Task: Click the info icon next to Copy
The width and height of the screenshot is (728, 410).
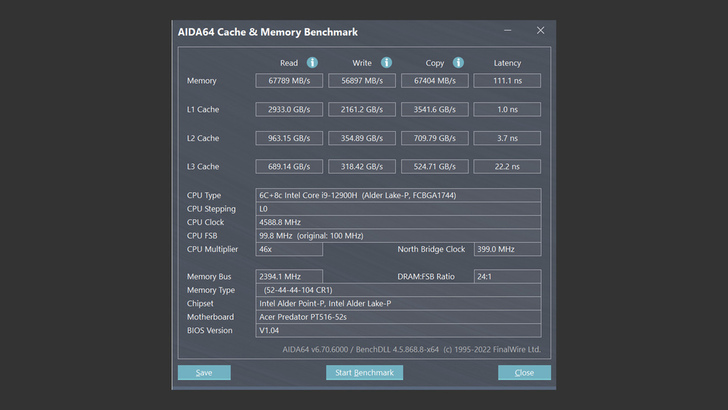Action: point(458,63)
